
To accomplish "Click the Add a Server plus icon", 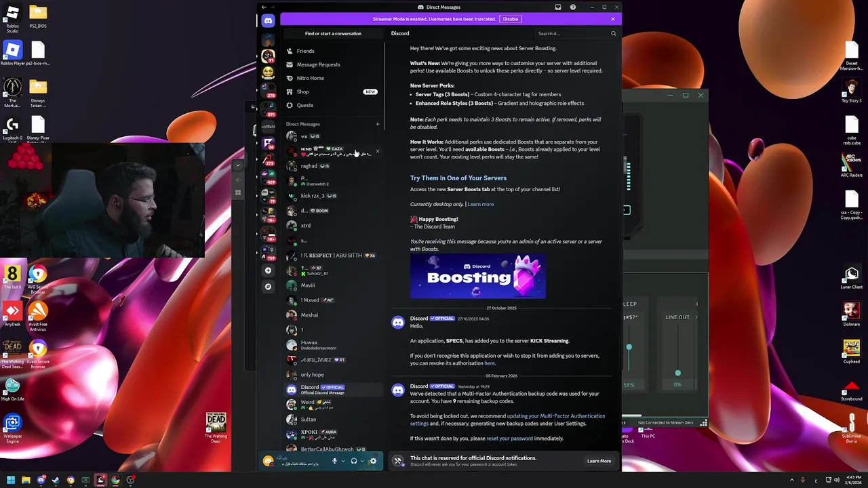I will [x=269, y=270].
